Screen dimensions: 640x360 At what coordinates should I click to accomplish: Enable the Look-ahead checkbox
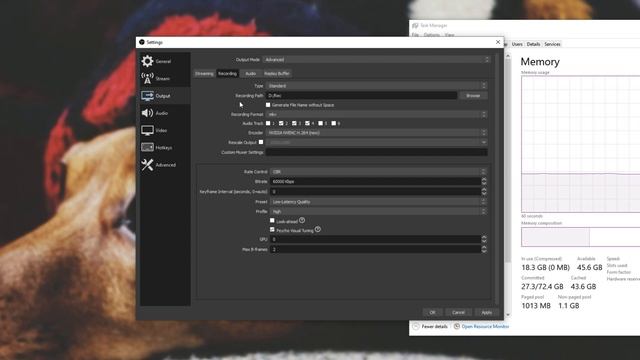click(x=272, y=220)
